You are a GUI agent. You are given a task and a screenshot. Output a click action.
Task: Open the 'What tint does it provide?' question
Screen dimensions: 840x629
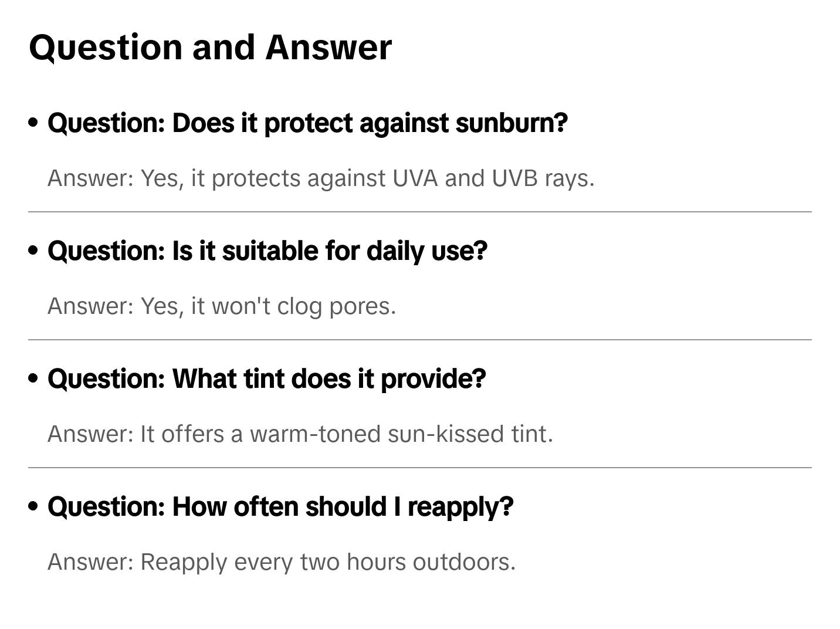[267, 379]
